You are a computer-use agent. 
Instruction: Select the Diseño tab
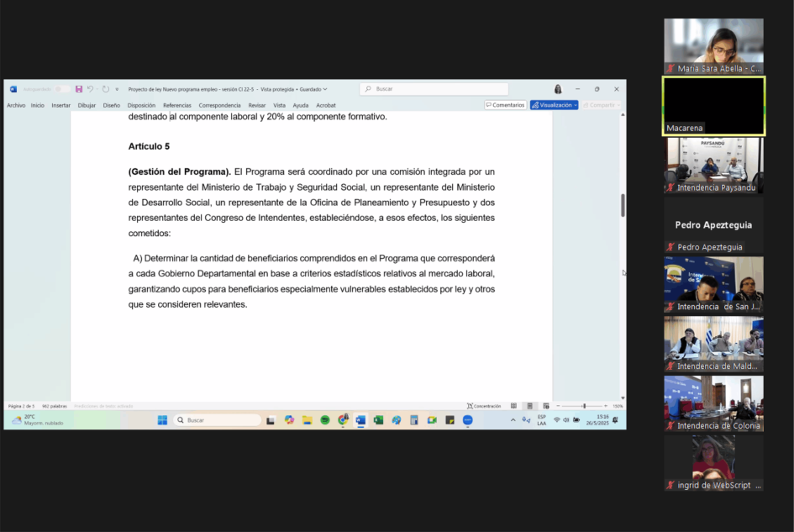[112, 105]
